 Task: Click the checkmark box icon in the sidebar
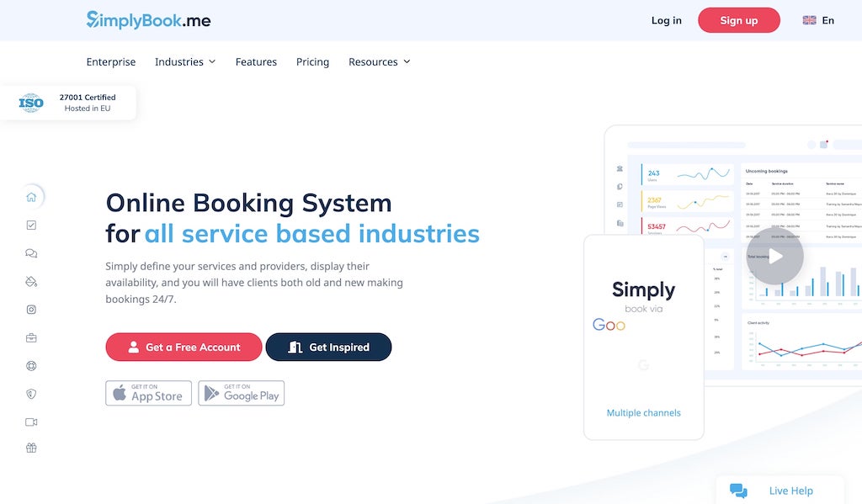[x=31, y=225]
